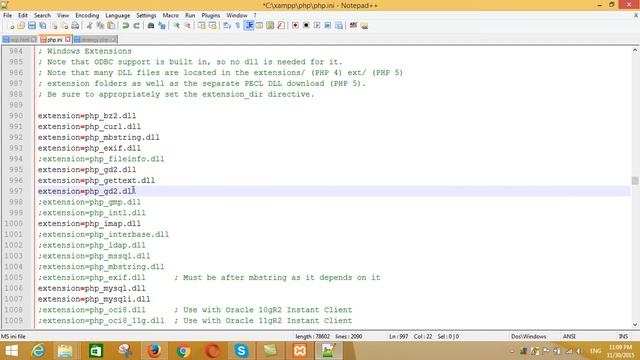The height and width of the screenshot is (360, 640).
Task: Click the vertical scrollbar thumb
Action: click(x=635, y=180)
